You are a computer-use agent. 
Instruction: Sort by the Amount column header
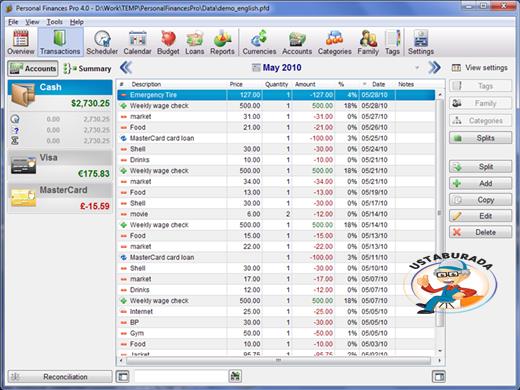[x=305, y=84]
